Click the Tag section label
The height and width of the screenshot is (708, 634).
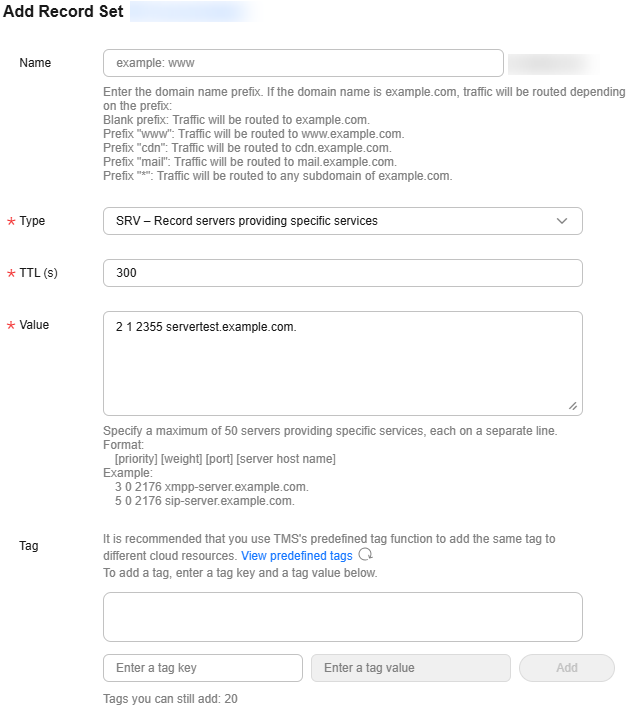point(28,545)
